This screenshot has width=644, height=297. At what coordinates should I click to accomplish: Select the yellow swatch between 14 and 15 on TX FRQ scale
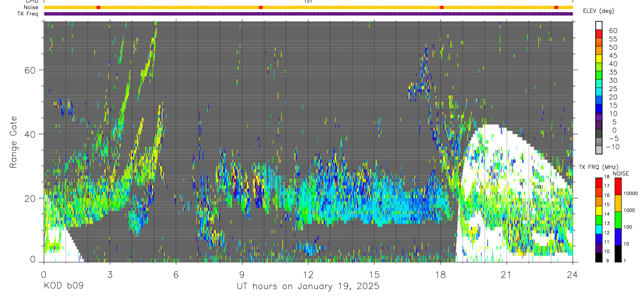599,210
